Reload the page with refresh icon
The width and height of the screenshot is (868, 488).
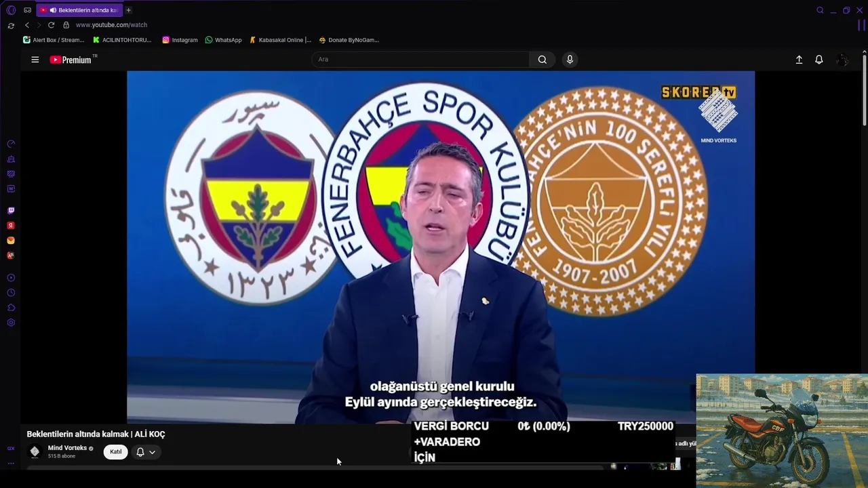point(51,25)
